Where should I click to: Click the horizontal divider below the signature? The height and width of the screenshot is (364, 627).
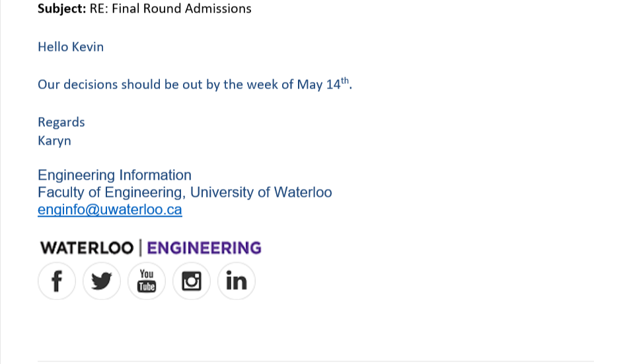pos(316,361)
